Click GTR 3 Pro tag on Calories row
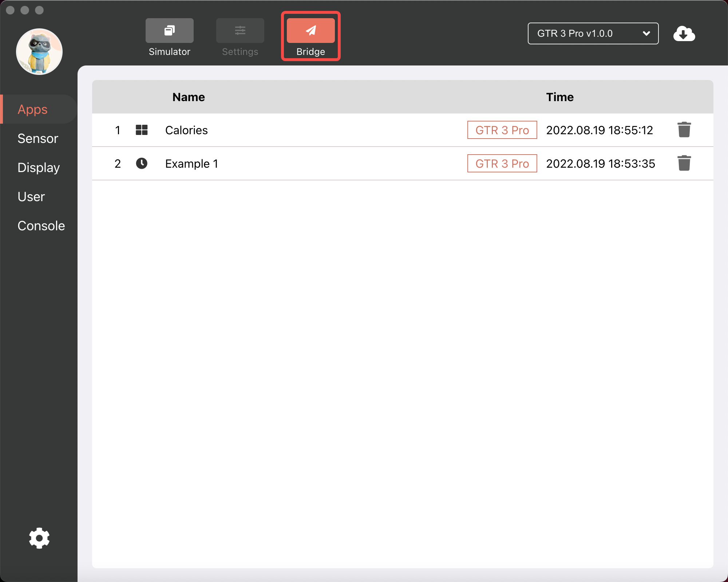Viewport: 728px width, 582px height. click(502, 129)
